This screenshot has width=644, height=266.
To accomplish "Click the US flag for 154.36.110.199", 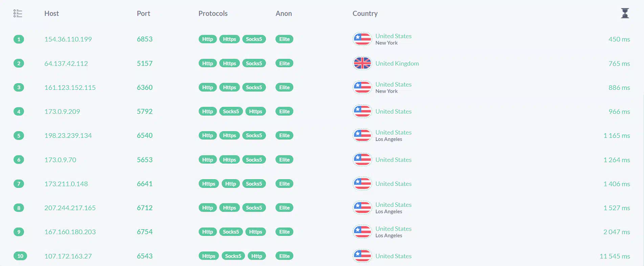I will coord(362,39).
